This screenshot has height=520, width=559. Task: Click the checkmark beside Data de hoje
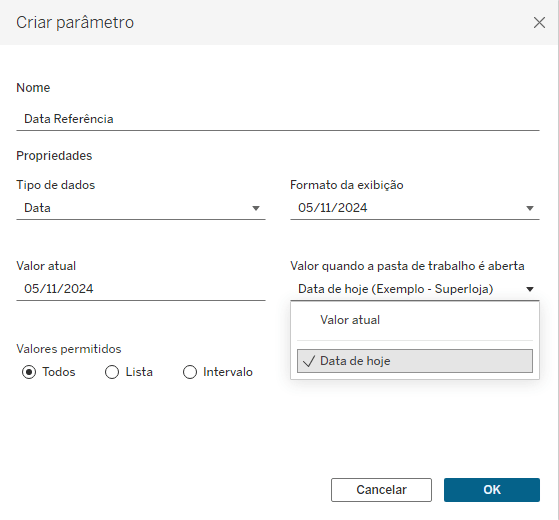309,361
